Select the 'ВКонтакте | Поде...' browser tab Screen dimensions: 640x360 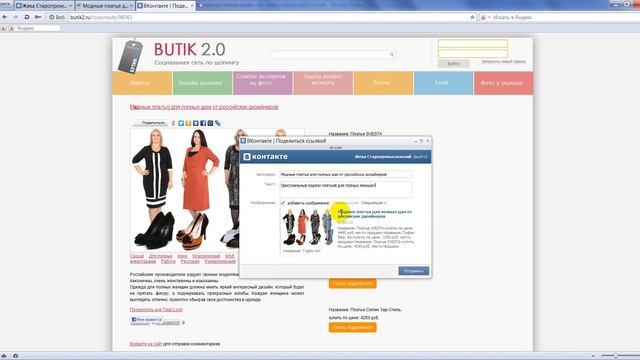click(165, 6)
